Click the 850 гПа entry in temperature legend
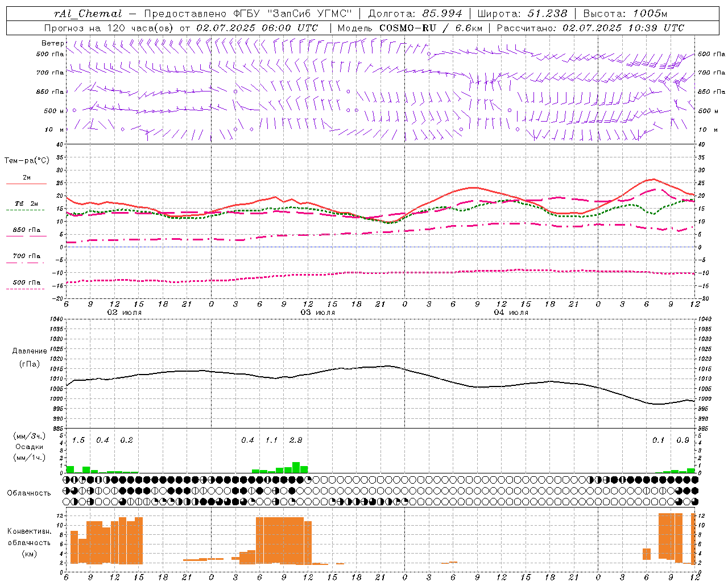This screenshot has height=582, width=728. click(27, 230)
